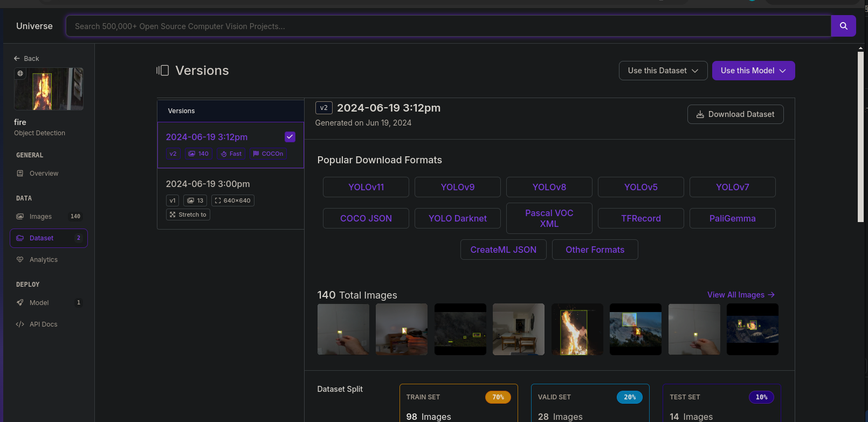Open the dark forest image thumbnail
The width and height of the screenshot is (868, 422).
point(460,329)
